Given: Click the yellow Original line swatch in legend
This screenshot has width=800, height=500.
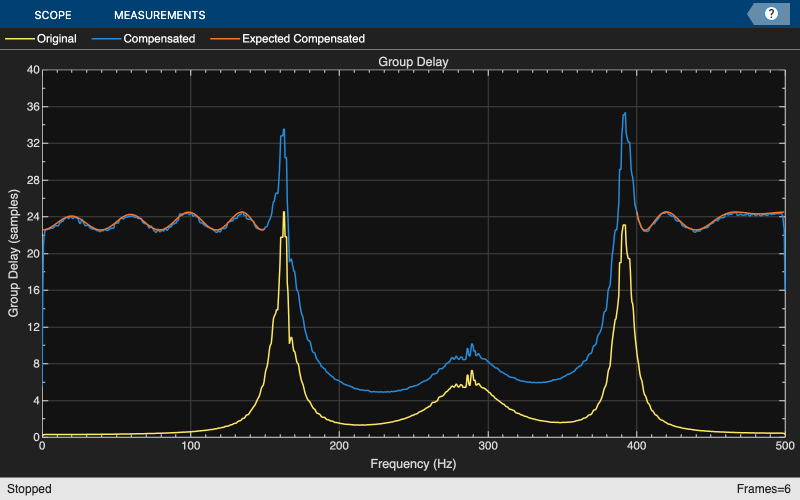Looking at the screenshot, I should coord(19,39).
